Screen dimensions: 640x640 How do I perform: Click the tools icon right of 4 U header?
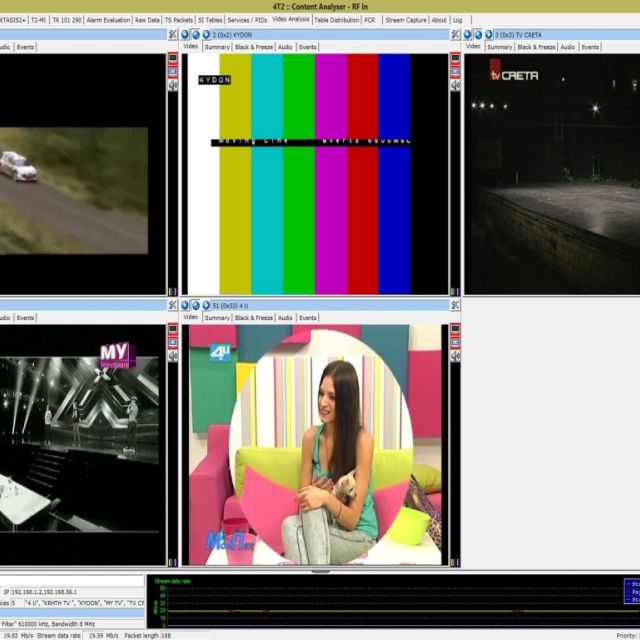coord(454,305)
